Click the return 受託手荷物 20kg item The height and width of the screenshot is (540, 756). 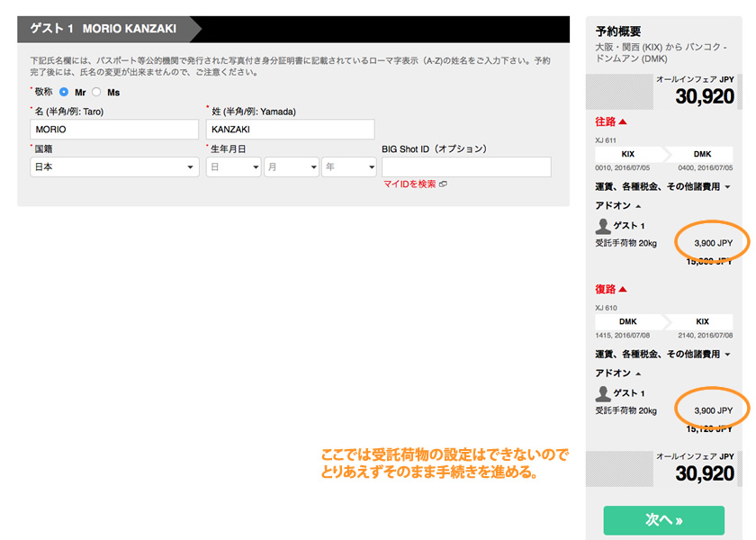coord(625,410)
